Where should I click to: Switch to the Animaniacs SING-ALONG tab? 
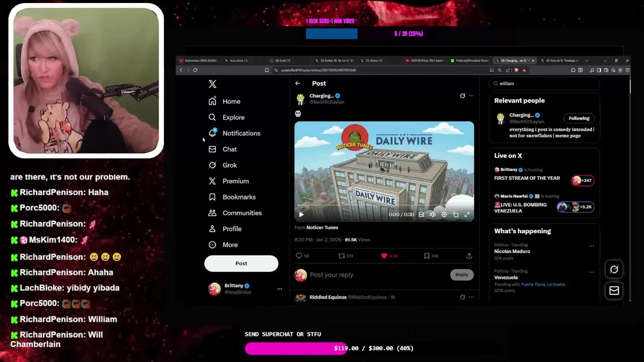(x=199, y=60)
